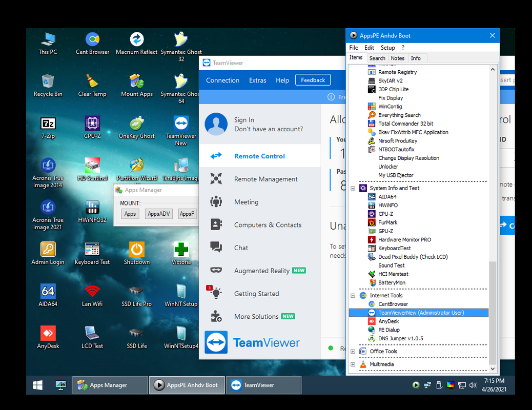Open TeamViewer Extras menu

coord(257,80)
